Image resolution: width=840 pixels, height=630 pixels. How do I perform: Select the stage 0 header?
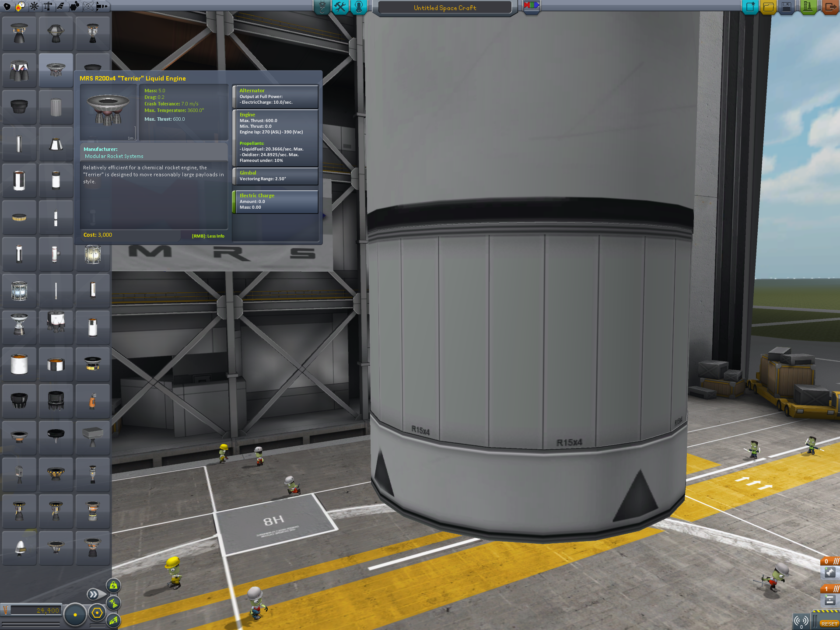coord(830,561)
